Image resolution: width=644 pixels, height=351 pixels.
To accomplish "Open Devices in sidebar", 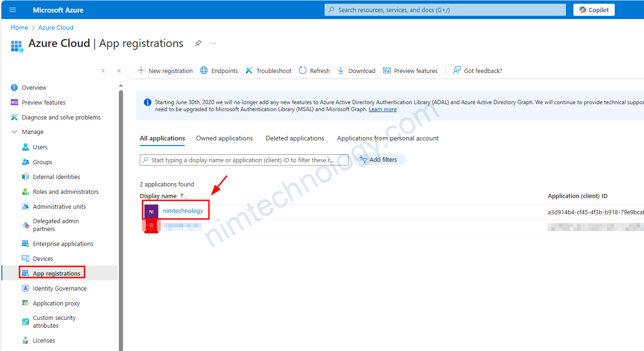I will (43, 258).
